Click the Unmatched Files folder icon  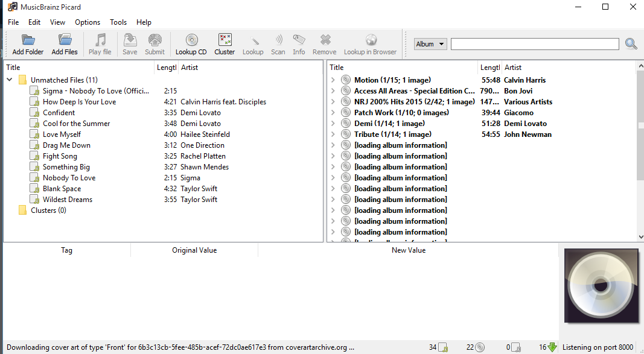[x=22, y=80]
